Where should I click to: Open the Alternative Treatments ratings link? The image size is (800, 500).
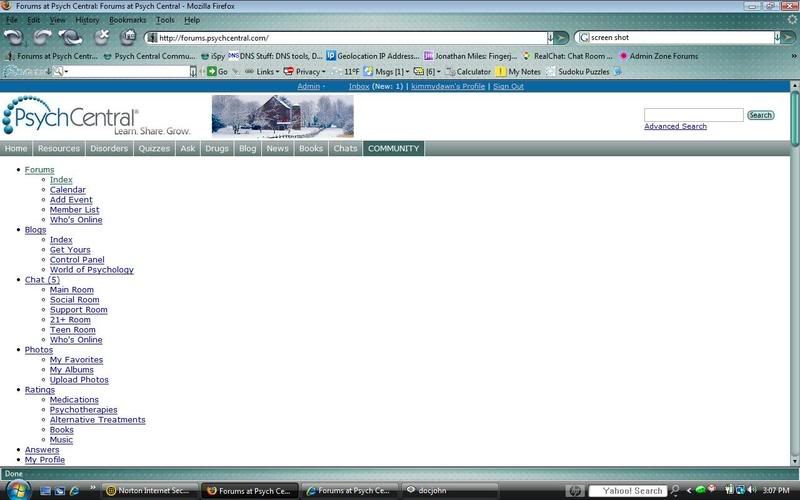tap(97, 420)
